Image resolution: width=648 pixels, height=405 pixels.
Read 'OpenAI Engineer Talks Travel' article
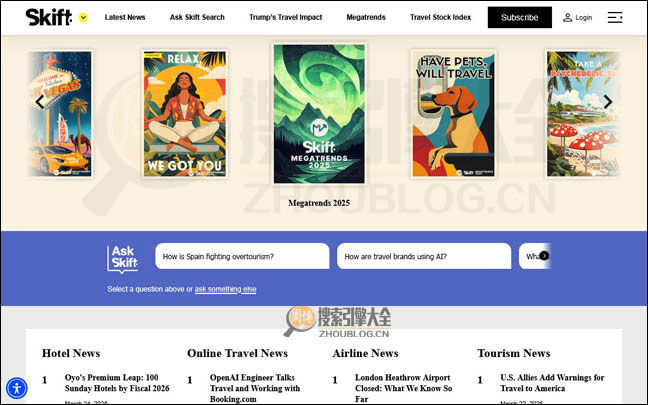click(255, 388)
